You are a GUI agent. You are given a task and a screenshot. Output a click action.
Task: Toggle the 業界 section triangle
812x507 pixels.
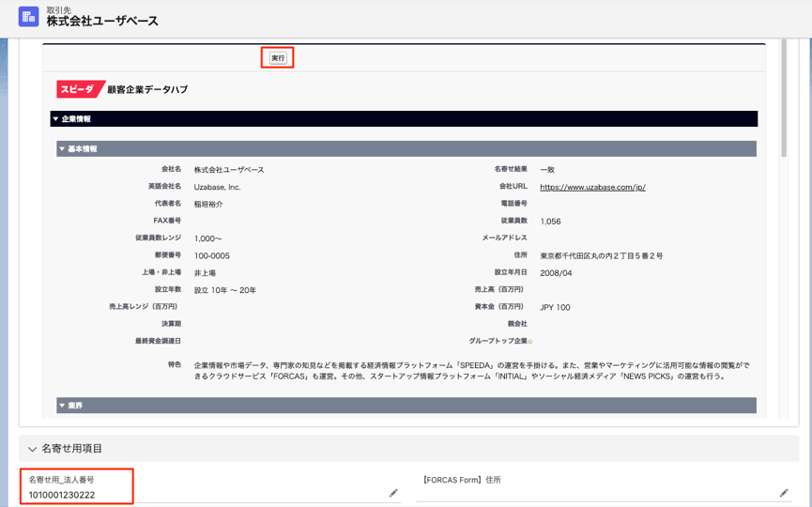pyautogui.click(x=62, y=406)
